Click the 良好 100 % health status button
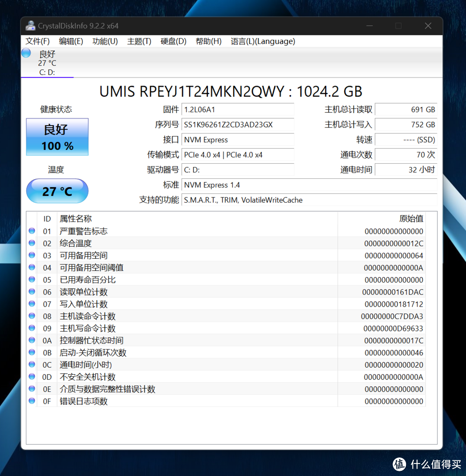Viewport: 466px width, 476px height. coord(57,137)
